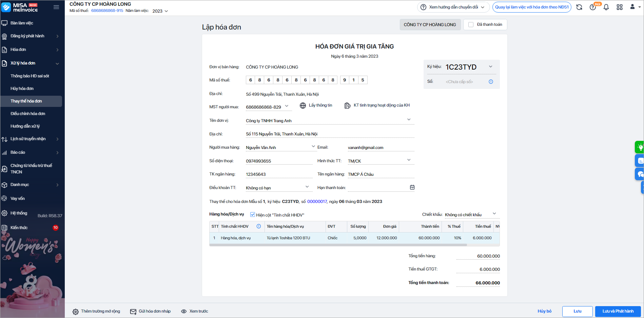The width and height of the screenshot is (644, 318).
Task: Open the Điều khoản TT dropdown
Action: click(x=307, y=187)
